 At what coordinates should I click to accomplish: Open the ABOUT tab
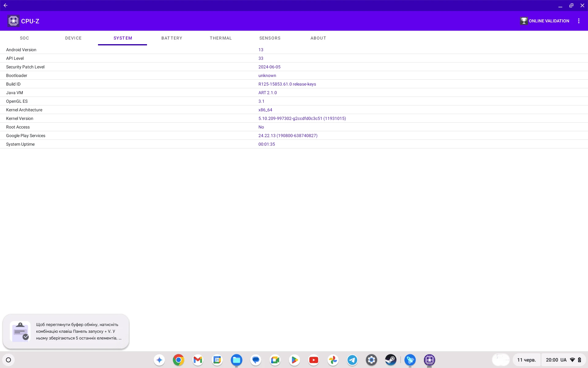(x=318, y=38)
